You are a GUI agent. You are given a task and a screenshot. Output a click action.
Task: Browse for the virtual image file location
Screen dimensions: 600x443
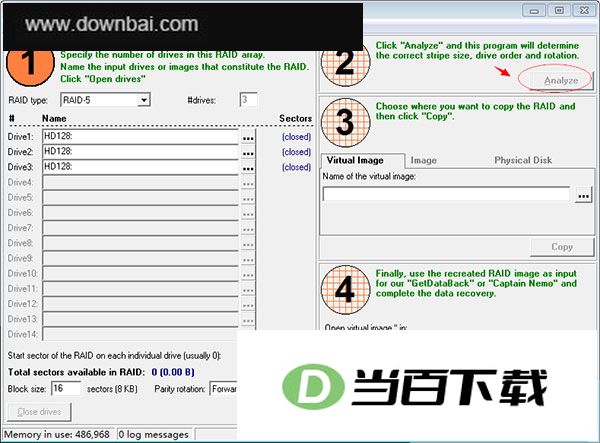point(583,196)
